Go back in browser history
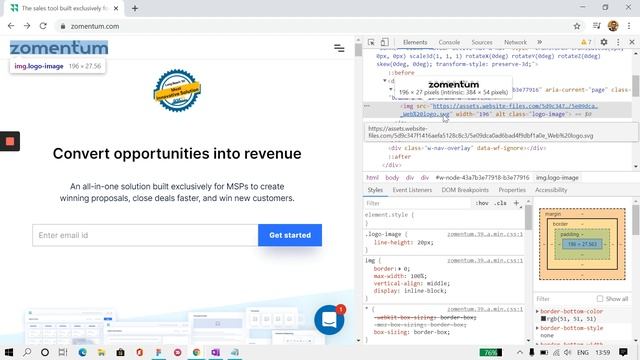640x360 pixels. [11, 26]
